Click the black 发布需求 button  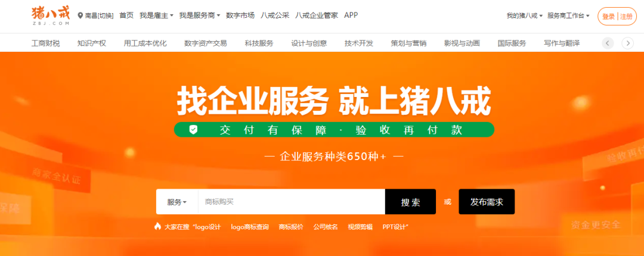pos(487,202)
